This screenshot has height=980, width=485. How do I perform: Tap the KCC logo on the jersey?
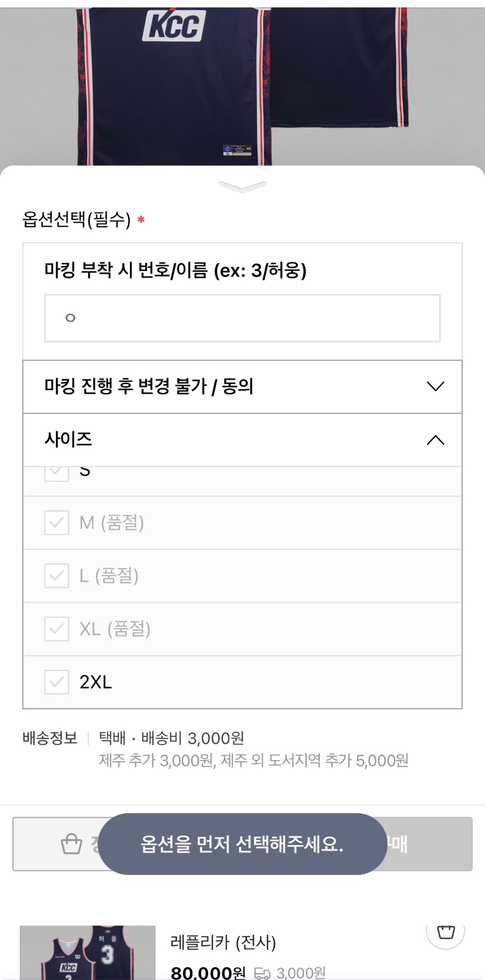pos(174,26)
